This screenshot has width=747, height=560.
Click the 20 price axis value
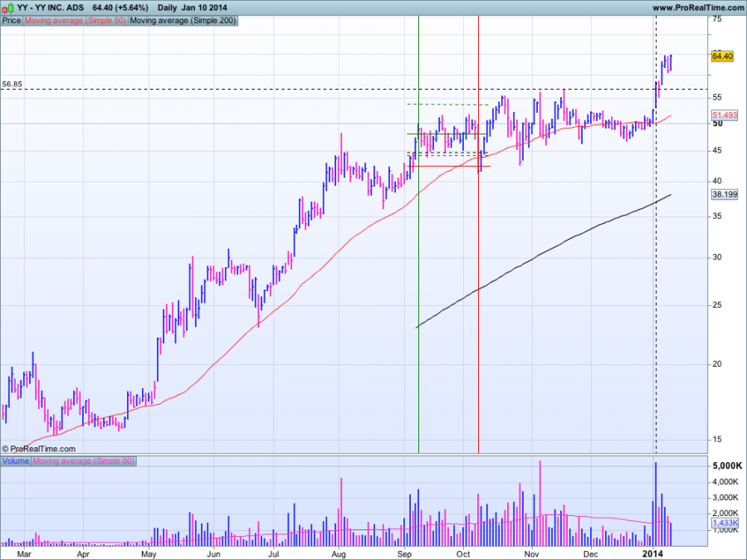(x=717, y=364)
